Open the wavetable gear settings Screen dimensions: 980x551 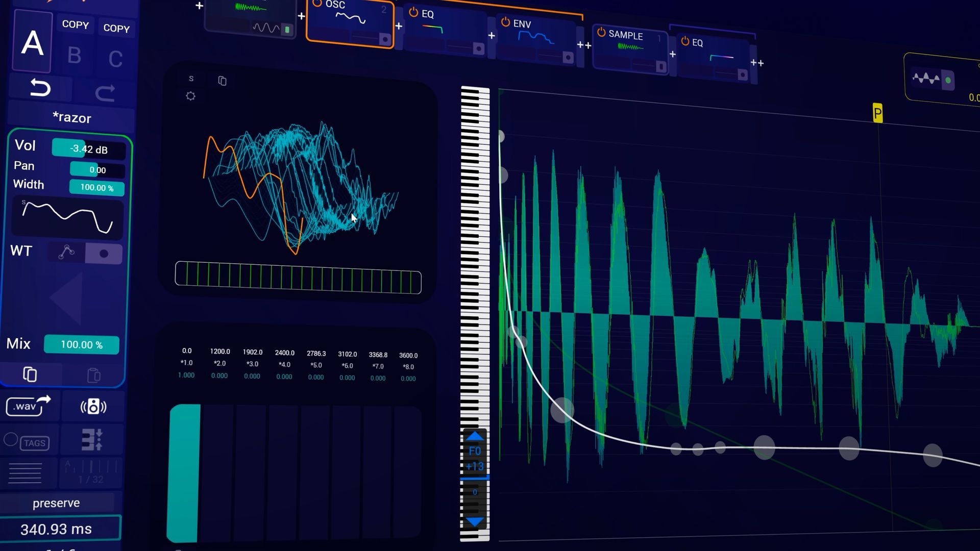click(190, 96)
